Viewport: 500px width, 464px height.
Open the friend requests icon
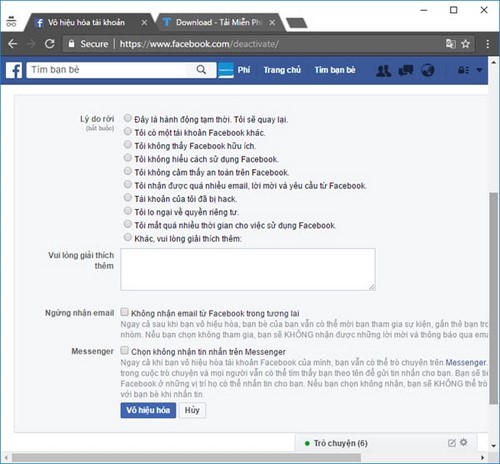tap(383, 70)
